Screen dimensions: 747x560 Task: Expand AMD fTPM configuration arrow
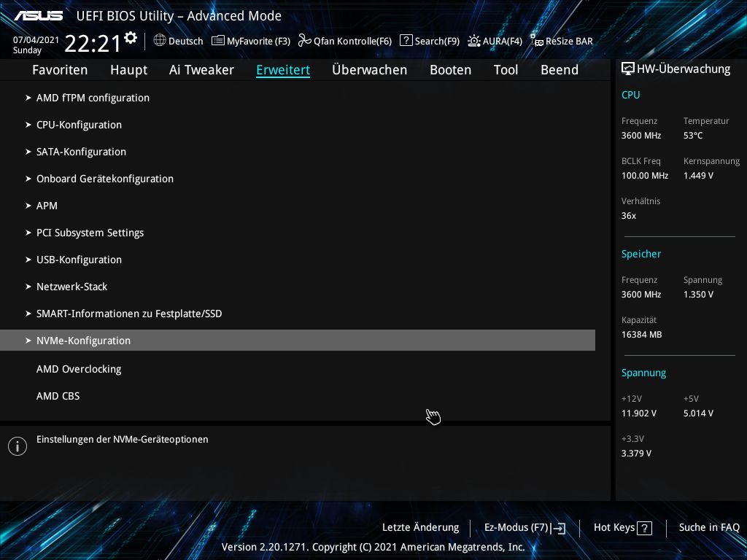tap(28, 98)
